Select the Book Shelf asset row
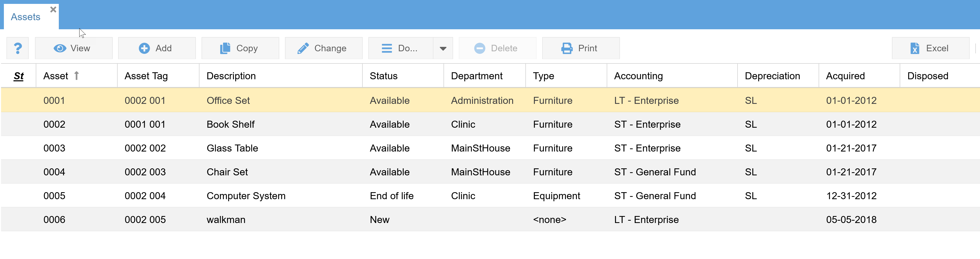 (231, 124)
